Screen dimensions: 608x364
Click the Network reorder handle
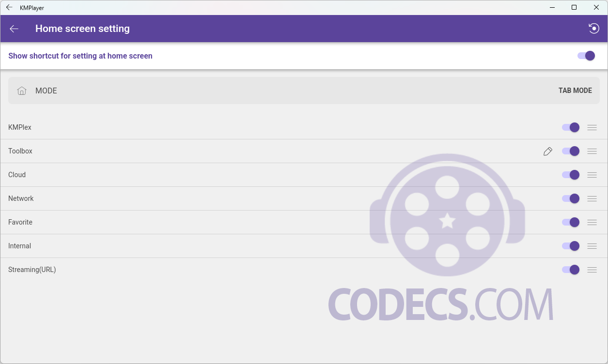[x=592, y=198]
